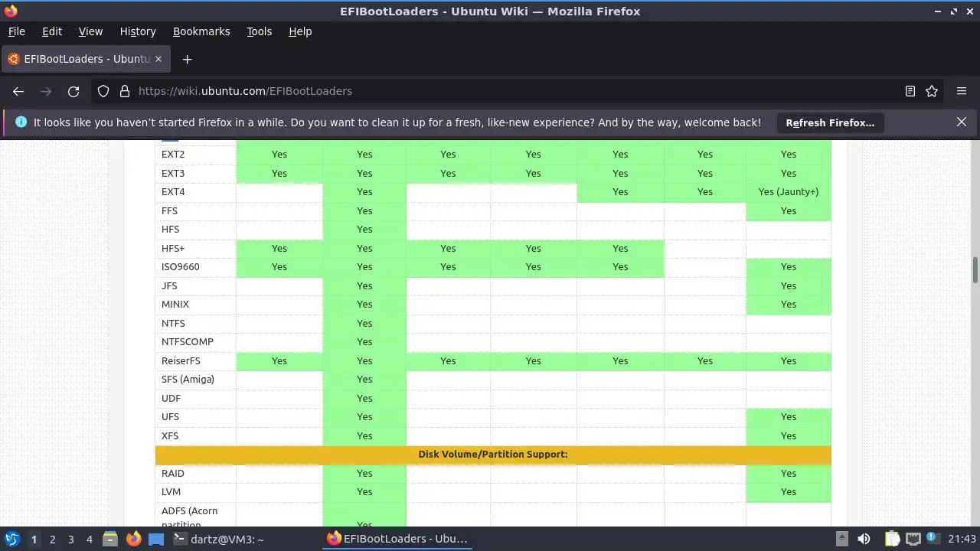The width and height of the screenshot is (980, 551).
Task: Click the ReiserFS row label
Action: (x=181, y=361)
